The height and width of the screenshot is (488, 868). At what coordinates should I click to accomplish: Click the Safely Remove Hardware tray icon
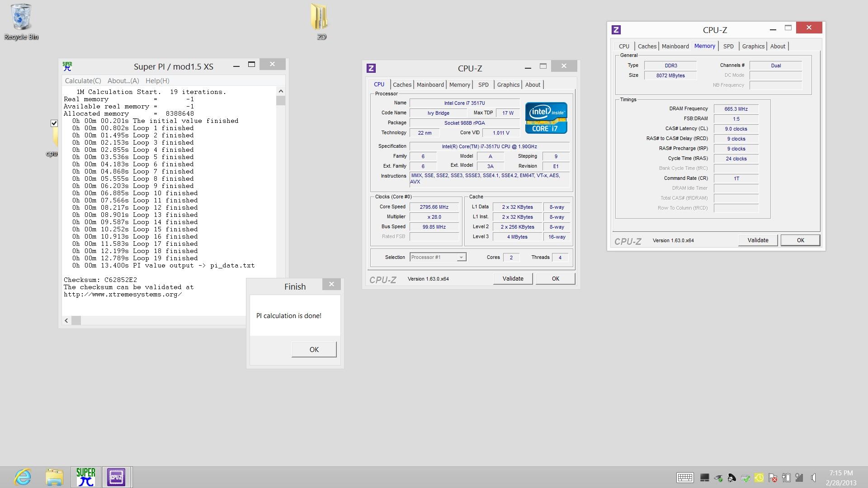pyautogui.click(x=718, y=478)
